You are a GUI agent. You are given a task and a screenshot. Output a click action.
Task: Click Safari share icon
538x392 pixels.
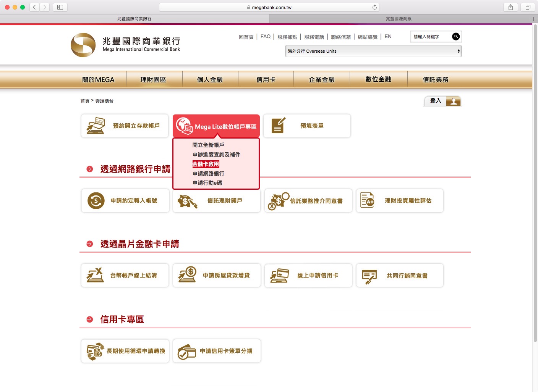click(510, 7)
